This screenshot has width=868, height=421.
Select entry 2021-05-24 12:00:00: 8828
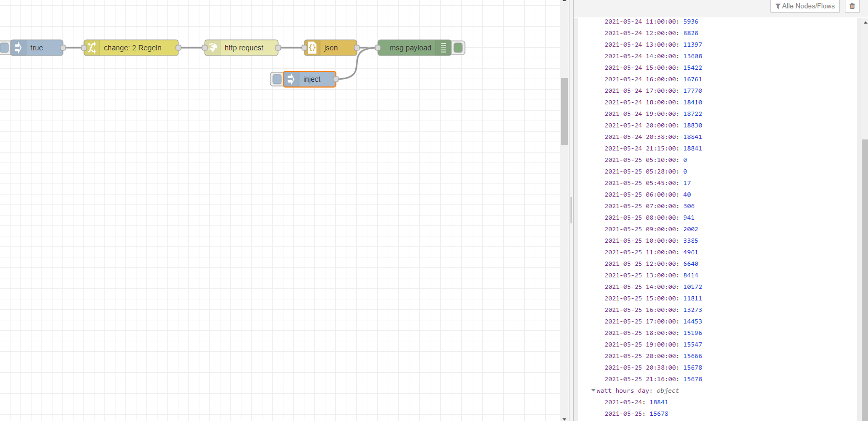pos(651,33)
